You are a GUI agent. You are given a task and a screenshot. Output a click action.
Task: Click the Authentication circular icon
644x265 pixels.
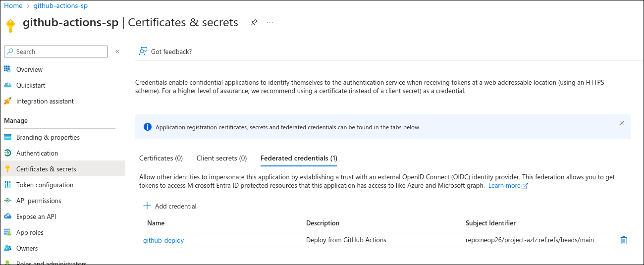[x=7, y=153]
